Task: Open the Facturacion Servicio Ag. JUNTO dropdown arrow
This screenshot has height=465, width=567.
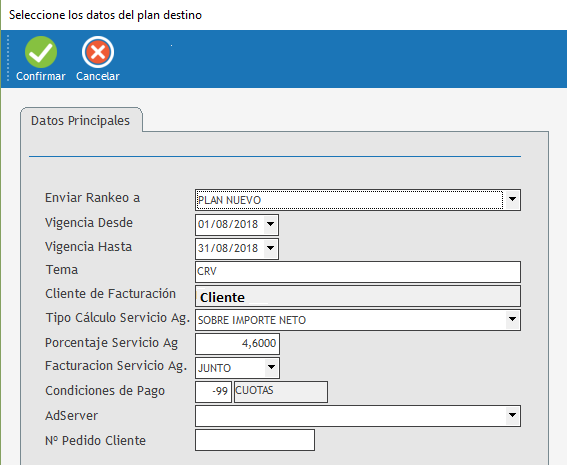Action: 271,367
